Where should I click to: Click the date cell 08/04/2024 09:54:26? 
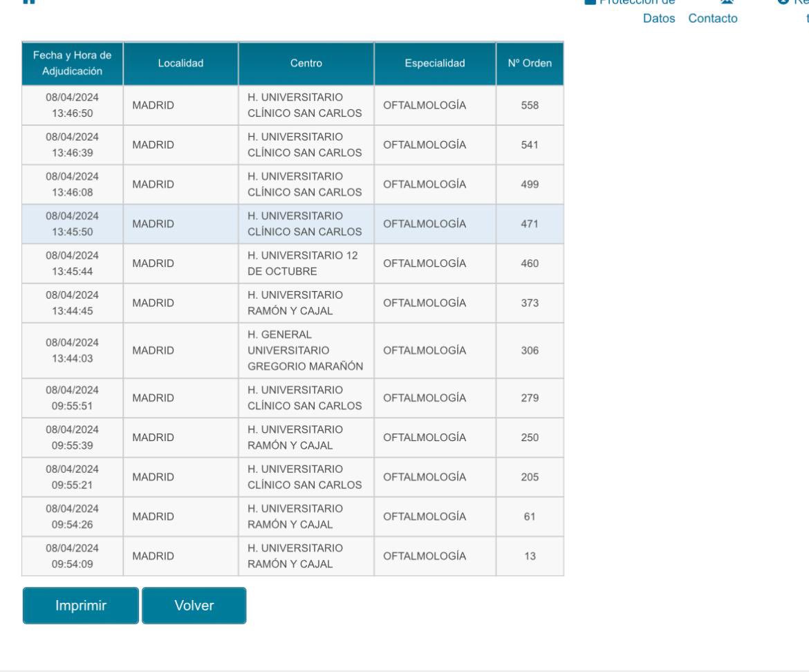coord(72,516)
